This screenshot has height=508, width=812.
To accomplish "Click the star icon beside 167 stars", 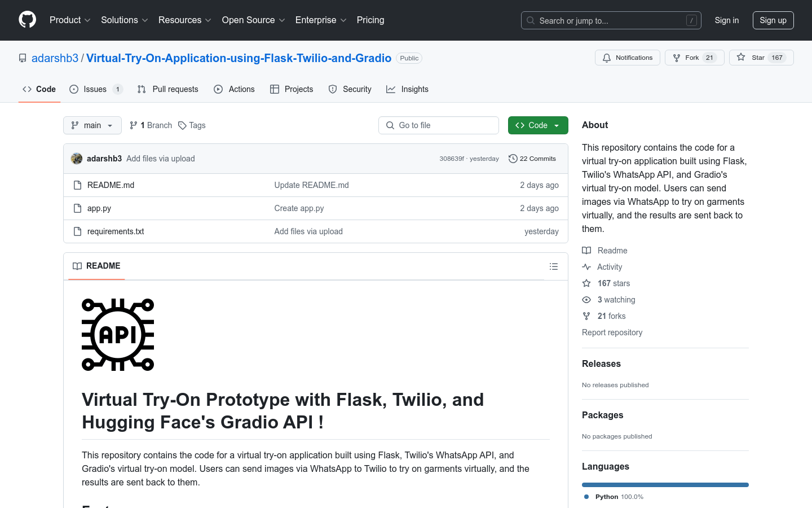I will pyautogui.click(x=586, y=283).
